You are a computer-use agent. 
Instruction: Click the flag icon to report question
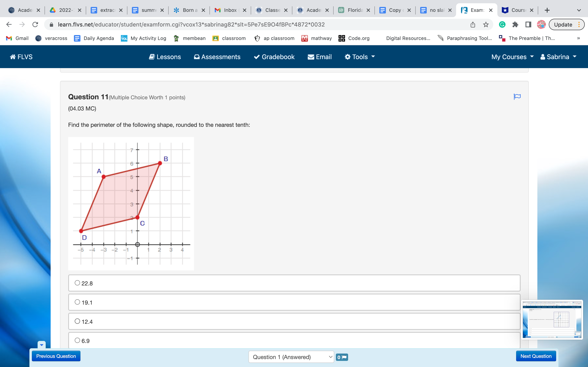pos(517,96)
